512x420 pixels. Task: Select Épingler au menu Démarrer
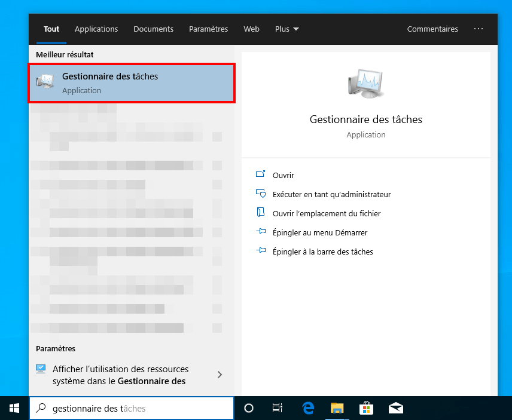point(320,232)
